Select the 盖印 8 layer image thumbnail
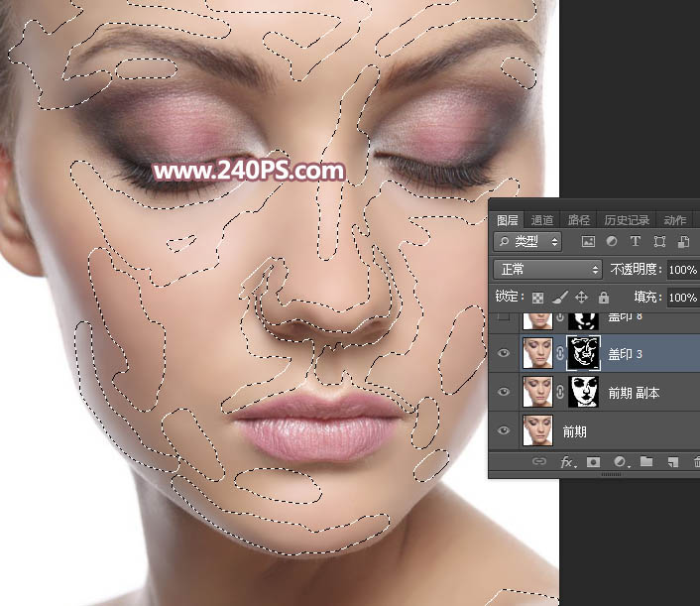Screen dimensions: 700x606 point(537,320)
